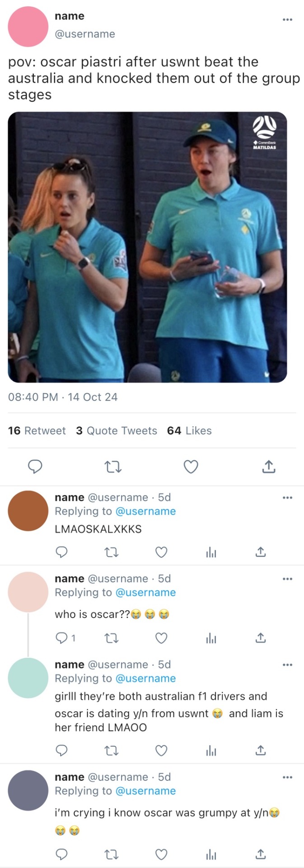Like the LMAOSKALXKKS reply
This screenshot has width=304, height=868.
[x=161, y=552]
